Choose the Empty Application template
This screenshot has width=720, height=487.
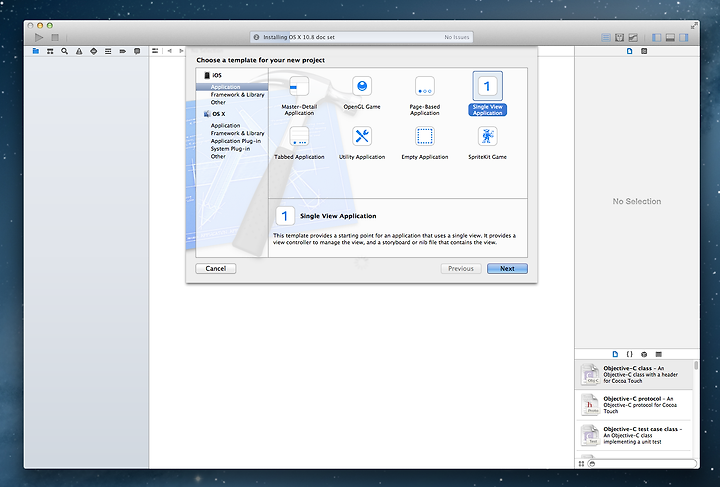pyautogui.click(x=425, y=143)
